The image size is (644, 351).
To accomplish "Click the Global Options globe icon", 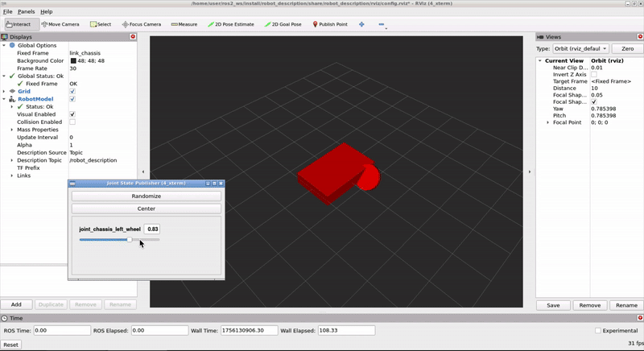I will (12, 45).
